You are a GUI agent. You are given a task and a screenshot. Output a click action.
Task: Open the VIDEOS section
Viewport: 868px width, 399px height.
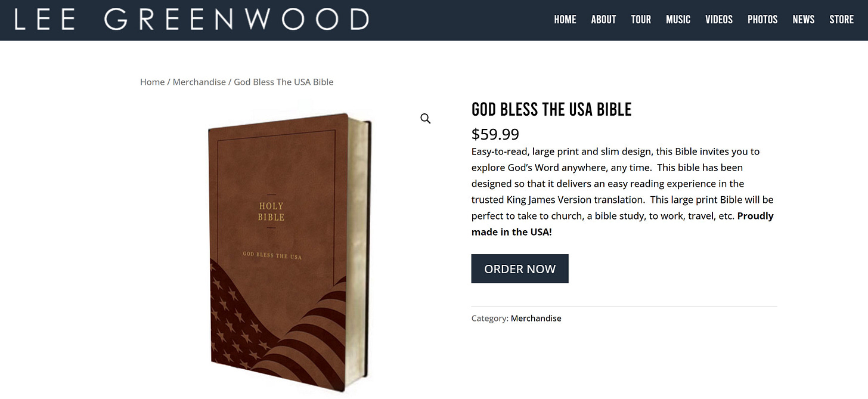pos(719,20)
